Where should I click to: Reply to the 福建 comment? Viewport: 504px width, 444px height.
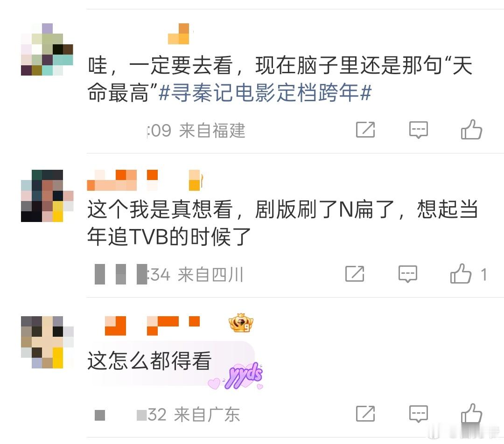(418, 130)
